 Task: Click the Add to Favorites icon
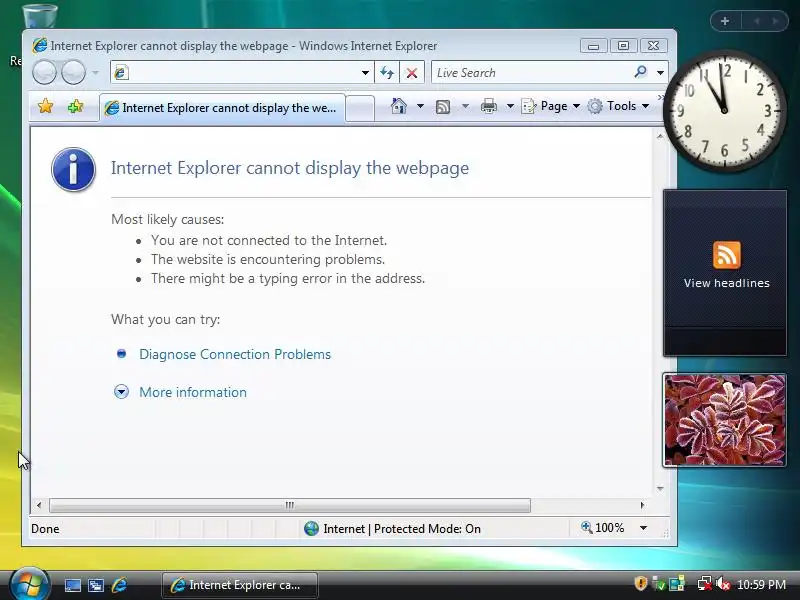coord(76,106)
